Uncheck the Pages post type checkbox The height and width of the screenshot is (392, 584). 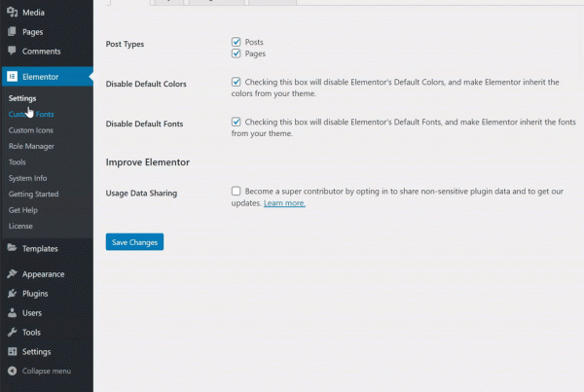(237, 53)
